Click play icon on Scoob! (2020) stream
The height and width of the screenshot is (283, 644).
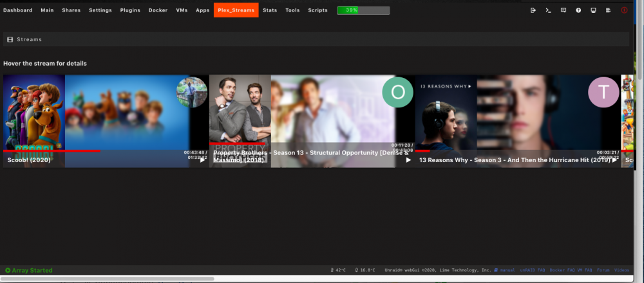point(202,160)
